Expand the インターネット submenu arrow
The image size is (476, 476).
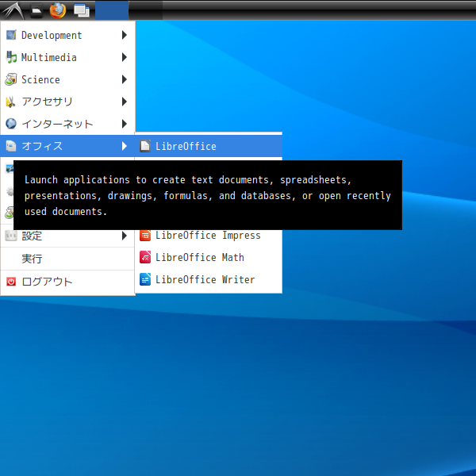(x=125, y=124)
